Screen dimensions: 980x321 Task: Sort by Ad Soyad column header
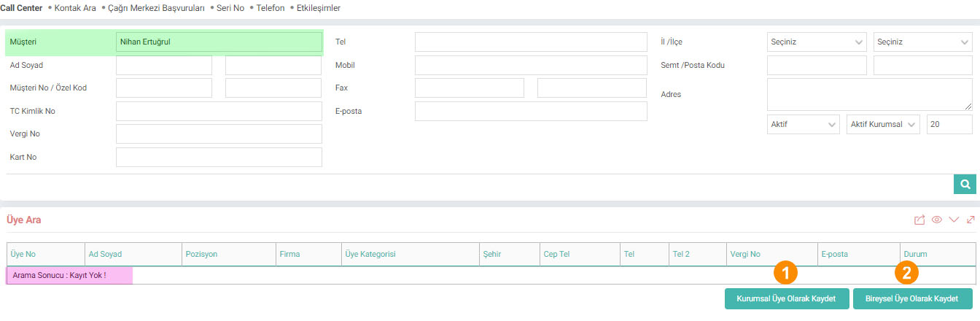tap(133, 254)
